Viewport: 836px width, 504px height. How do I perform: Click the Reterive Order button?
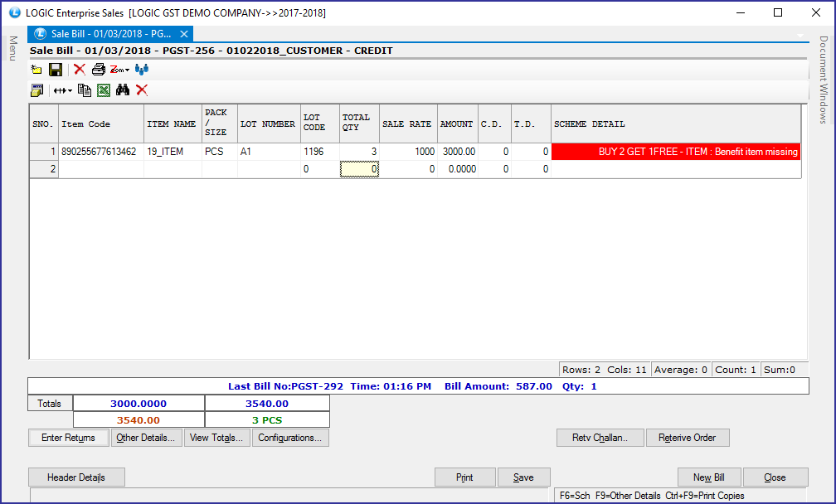[688, 438]
